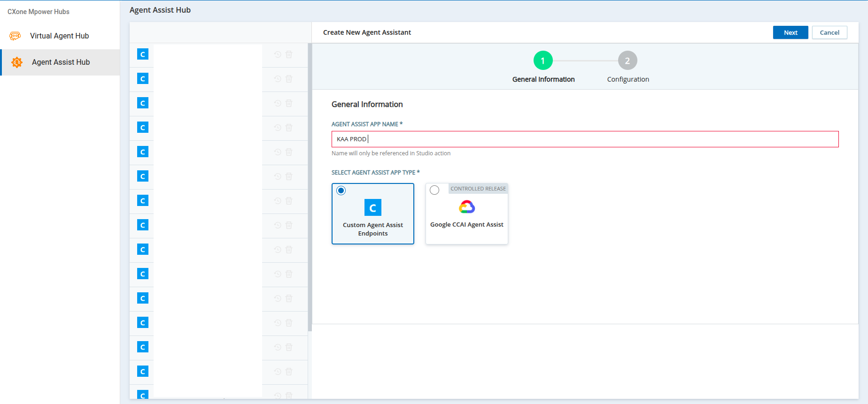Image resolution: width=868 pixels, height=404 pixels.
Task: Click the Agent Assist Hub gear icon
Action: (17, 62)
